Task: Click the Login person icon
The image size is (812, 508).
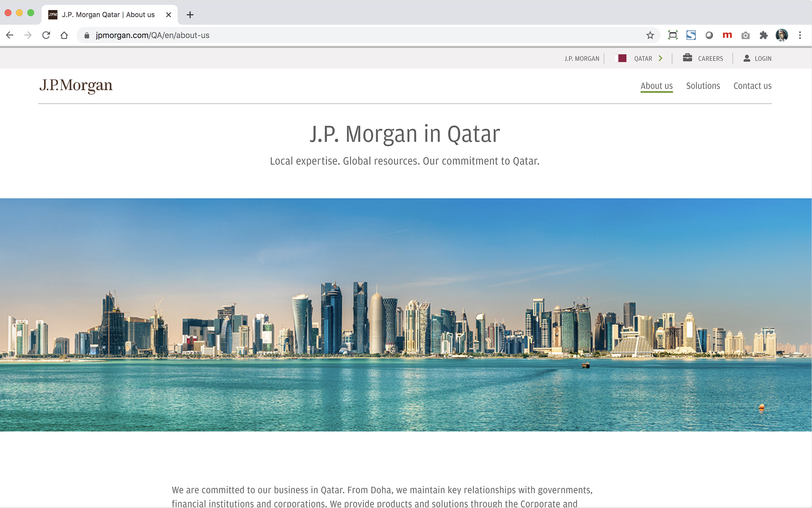Action: [747, 58]
